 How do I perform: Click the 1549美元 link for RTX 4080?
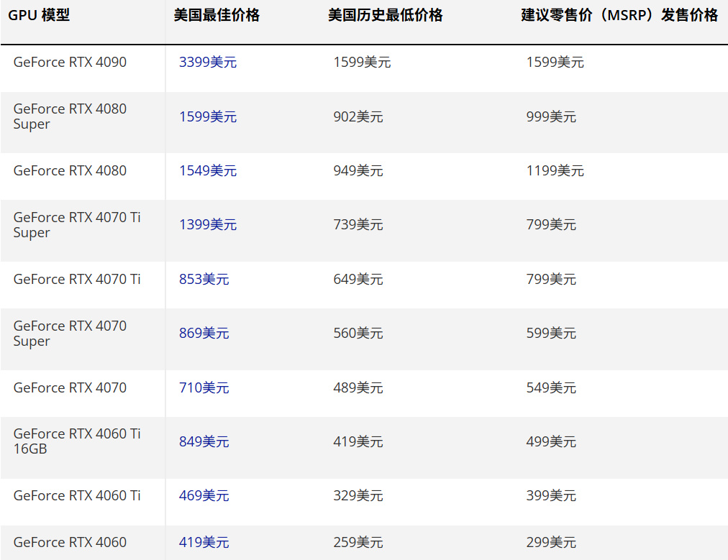click(x=207, y=170)
